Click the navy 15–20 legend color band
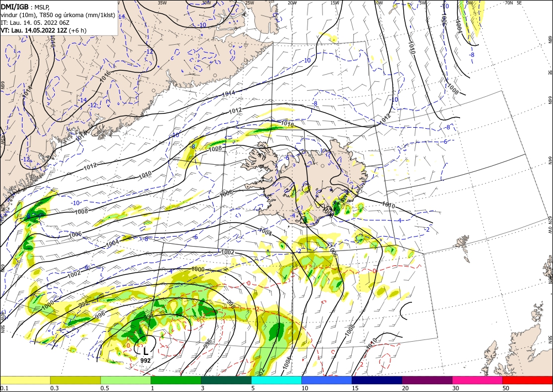 click(377, 380)
